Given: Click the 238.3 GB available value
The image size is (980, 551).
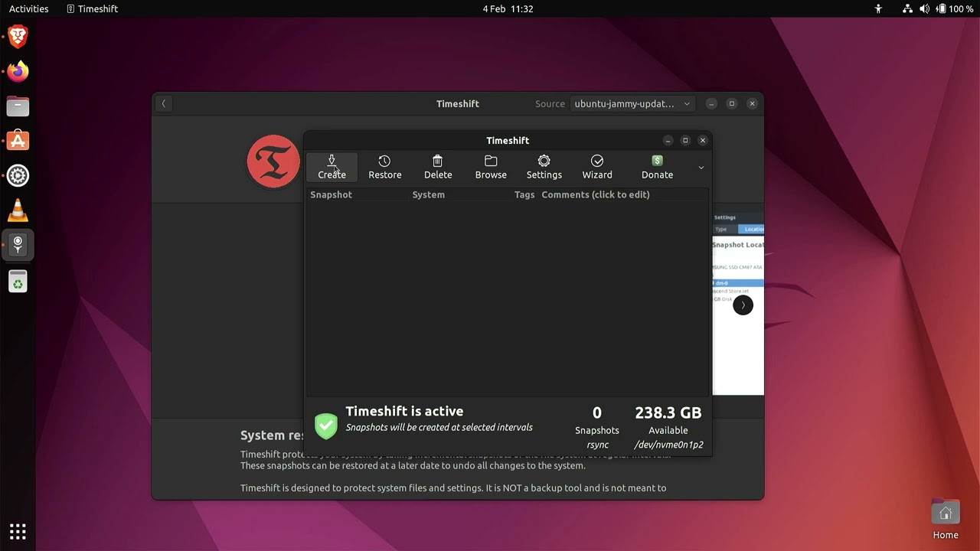Looking at the screenshot, I should tap(668, 412).
